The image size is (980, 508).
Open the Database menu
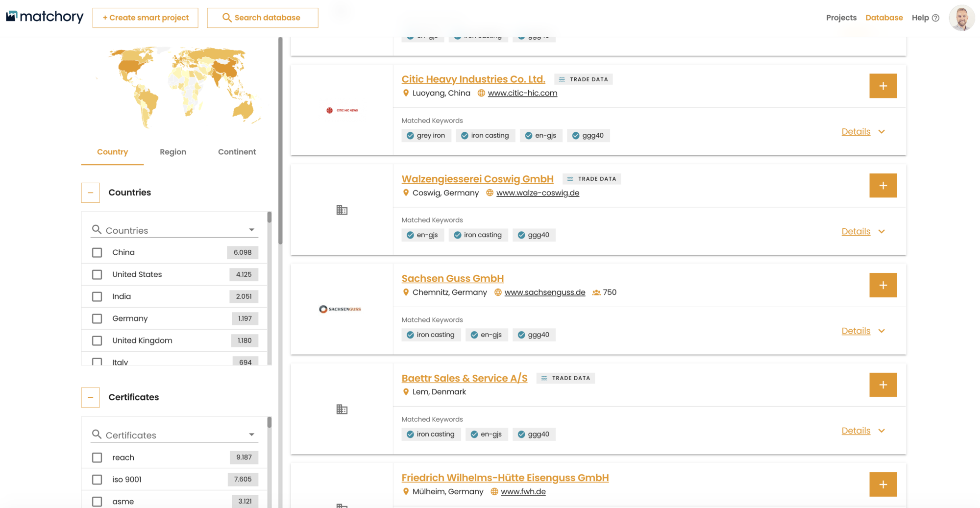(884, 18)
